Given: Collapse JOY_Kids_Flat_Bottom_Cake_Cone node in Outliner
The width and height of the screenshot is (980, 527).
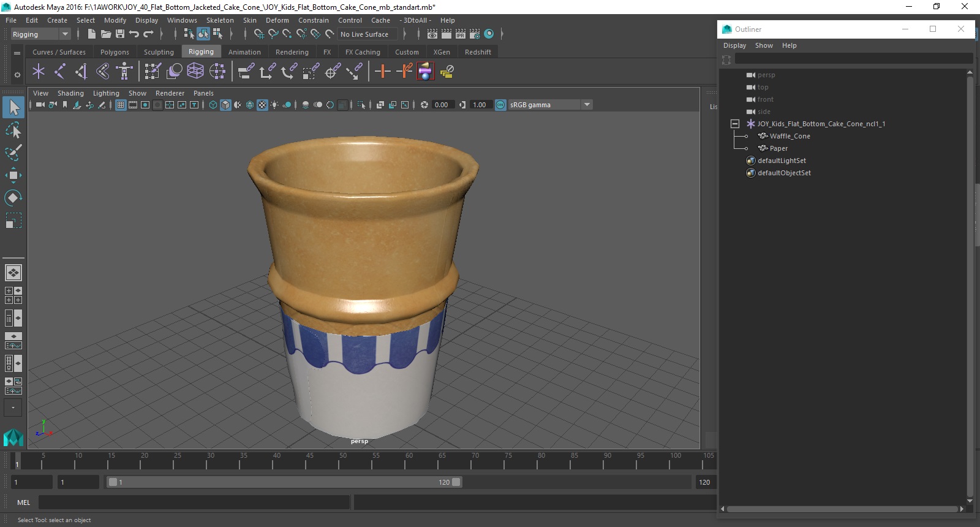Looking at the screenshot, I should point(735,124).
